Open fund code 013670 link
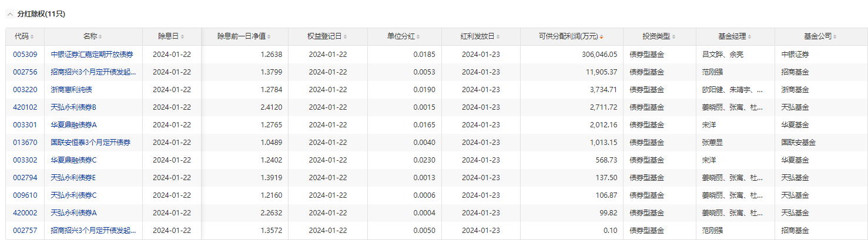Image resolution: width=868 pixels, height=240 pixels. coord(25,143)
